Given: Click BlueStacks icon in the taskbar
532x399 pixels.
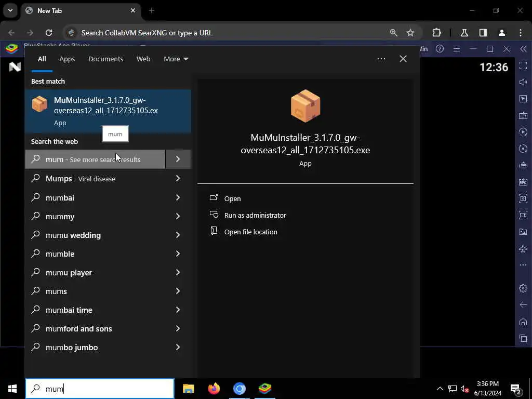Looking at the screenshot, I should coord(264,388).
